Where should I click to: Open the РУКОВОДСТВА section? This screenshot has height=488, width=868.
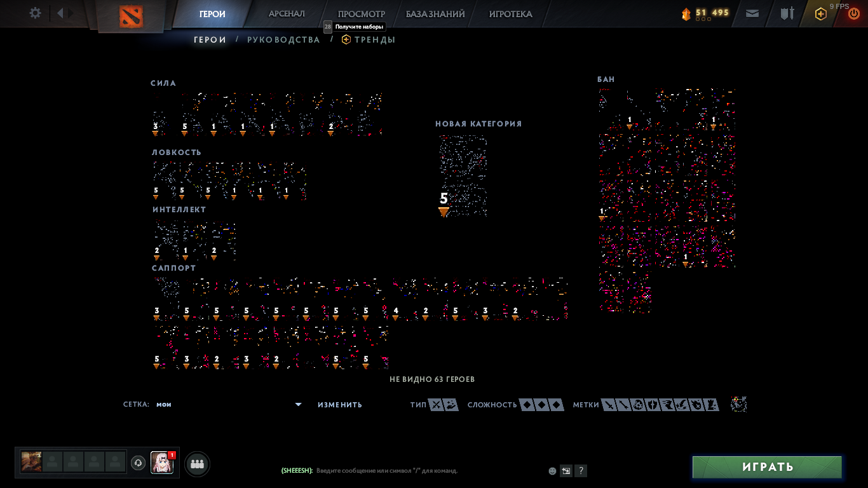point(282,39)
